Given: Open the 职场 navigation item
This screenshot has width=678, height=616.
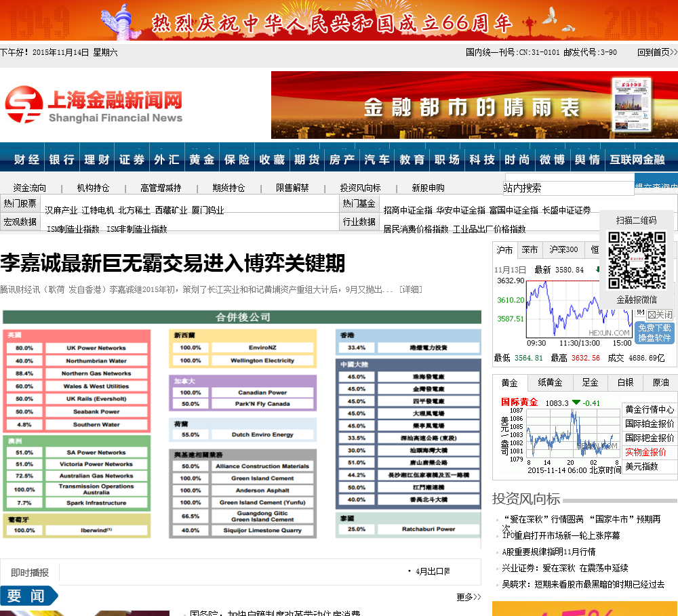Looking at the screenshot, I should 447,159.
